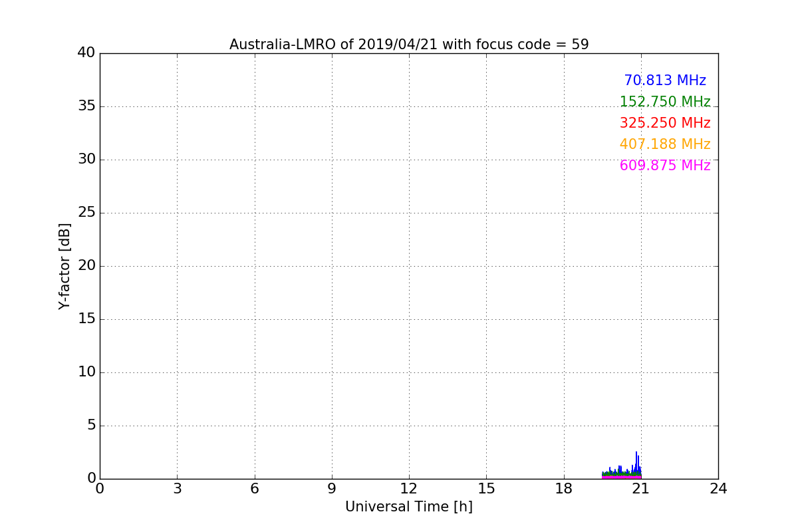The width and height of the screenshot is (798, 532).
Task: Click the y-axis tick value 25
Action: (86, 213)
